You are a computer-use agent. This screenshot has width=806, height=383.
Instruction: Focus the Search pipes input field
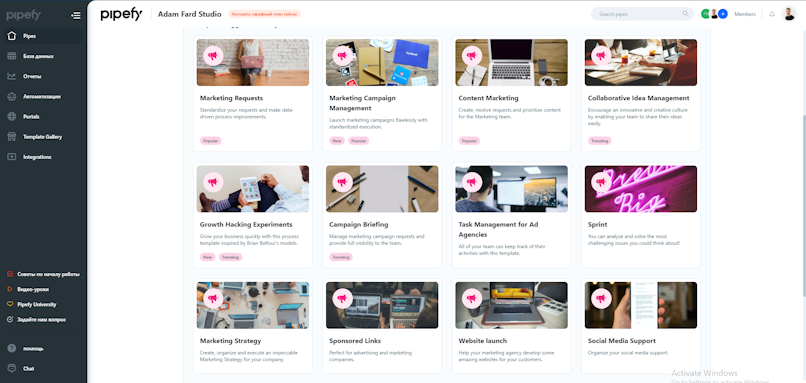642,14
